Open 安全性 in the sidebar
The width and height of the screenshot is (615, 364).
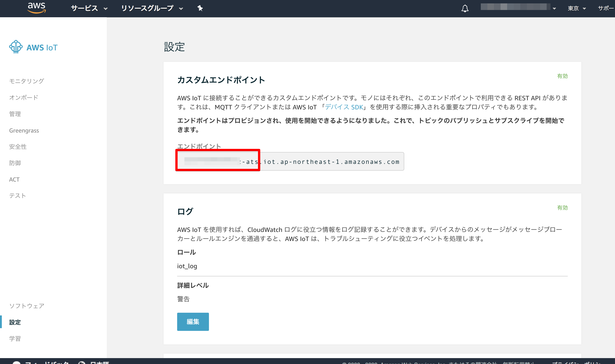[x=18, y=147]
